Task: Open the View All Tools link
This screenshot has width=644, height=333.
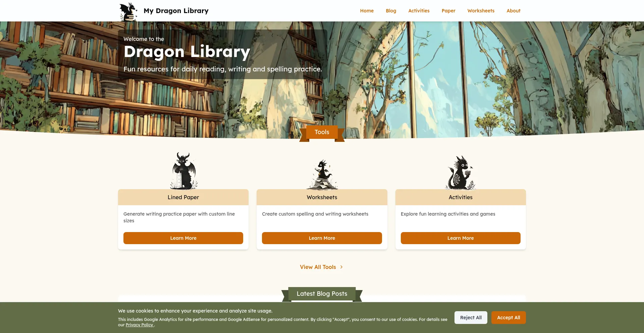Action: 318,267
